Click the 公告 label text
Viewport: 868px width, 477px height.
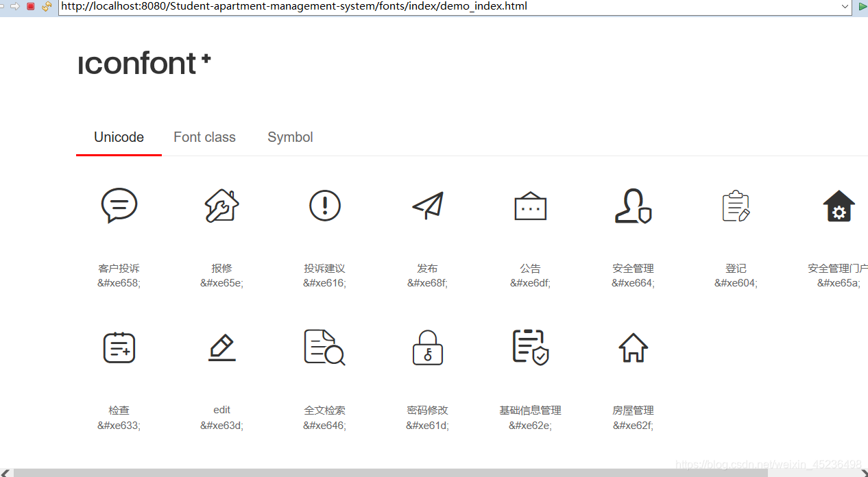[x=531, y=269]
